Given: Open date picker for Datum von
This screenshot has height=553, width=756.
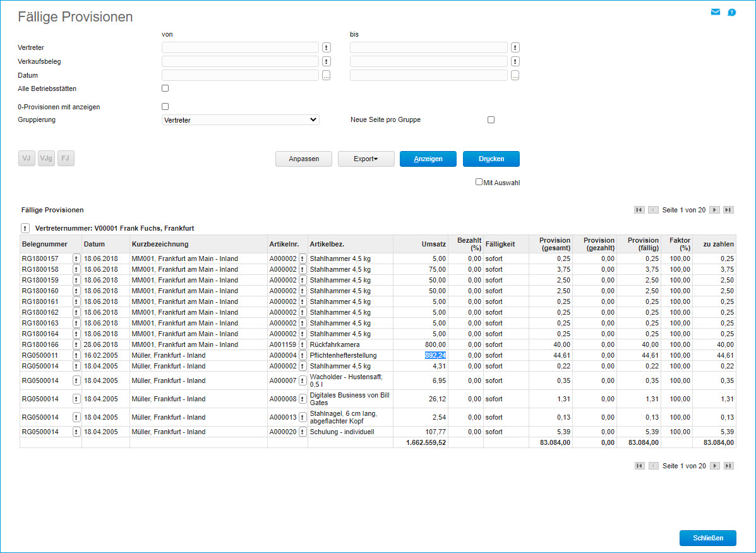Looking at the screenshot, I should tap(327, 75).
